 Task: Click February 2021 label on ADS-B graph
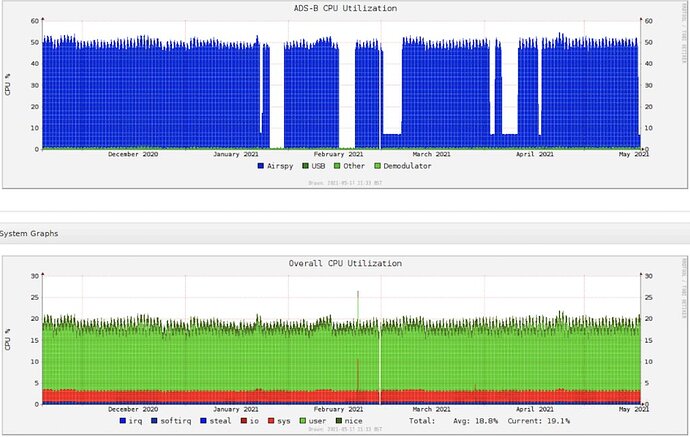[338, 154]
